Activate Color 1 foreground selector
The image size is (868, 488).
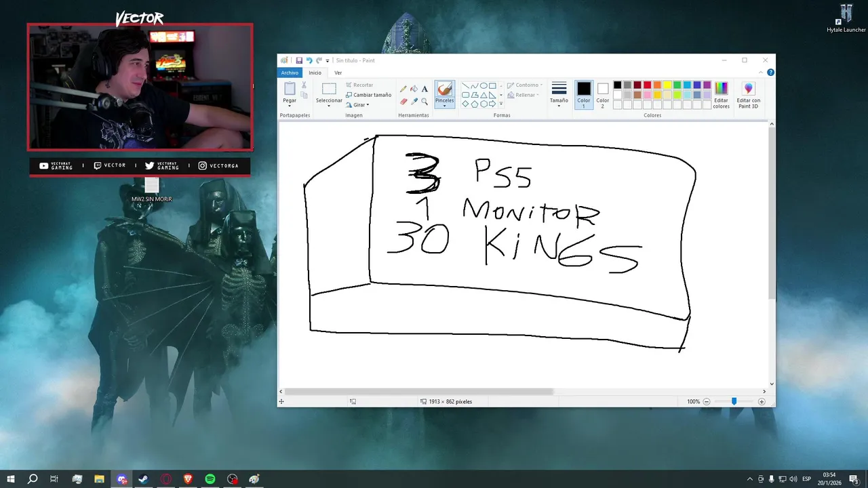[584, 95]
